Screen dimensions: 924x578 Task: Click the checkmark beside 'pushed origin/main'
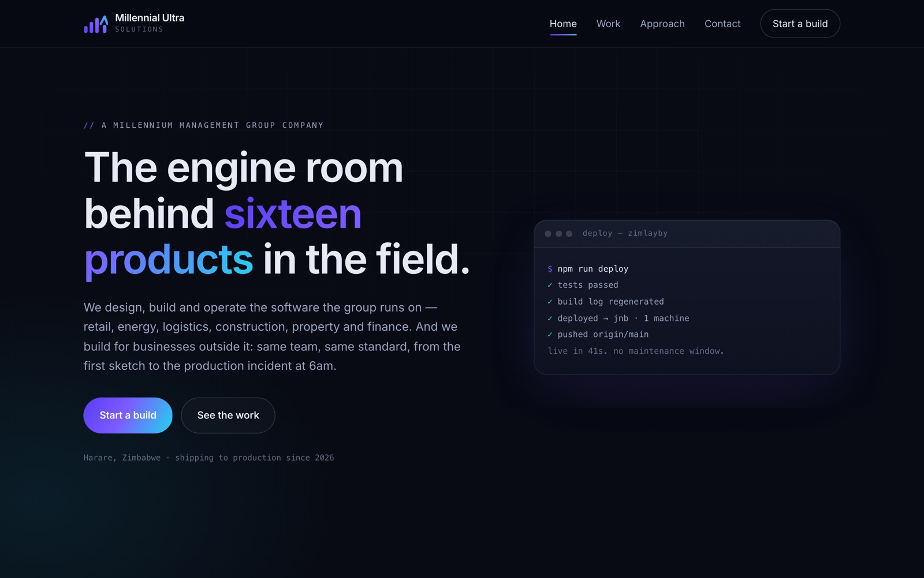click(550, 335)
